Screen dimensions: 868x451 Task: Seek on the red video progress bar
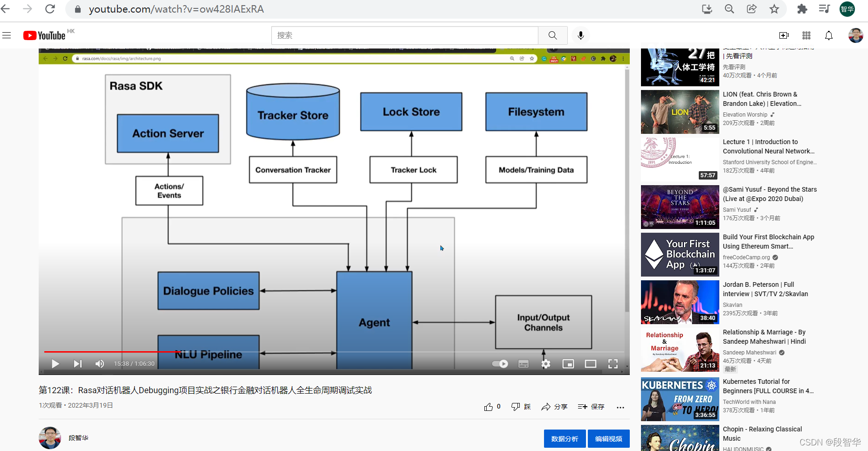[334, 352]
